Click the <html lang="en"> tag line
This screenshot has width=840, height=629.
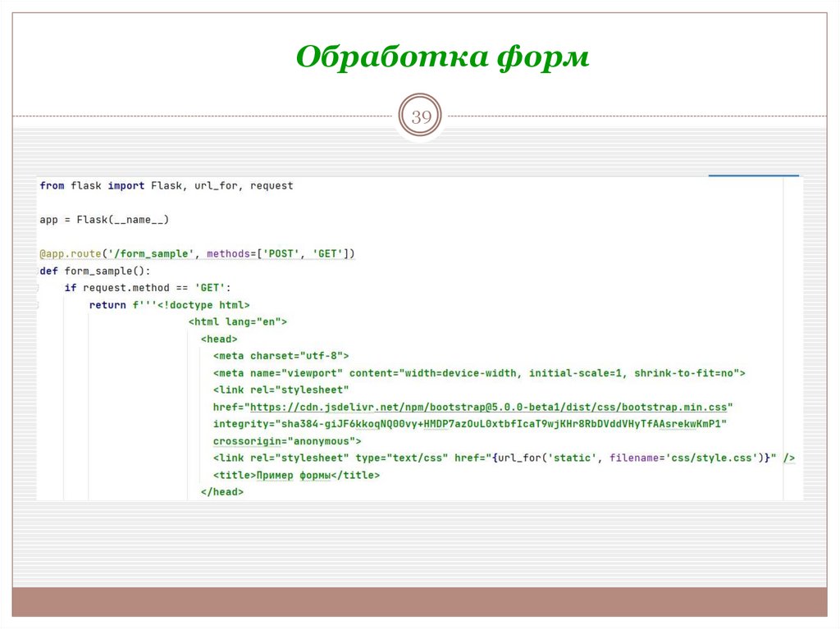click(237, 321)
